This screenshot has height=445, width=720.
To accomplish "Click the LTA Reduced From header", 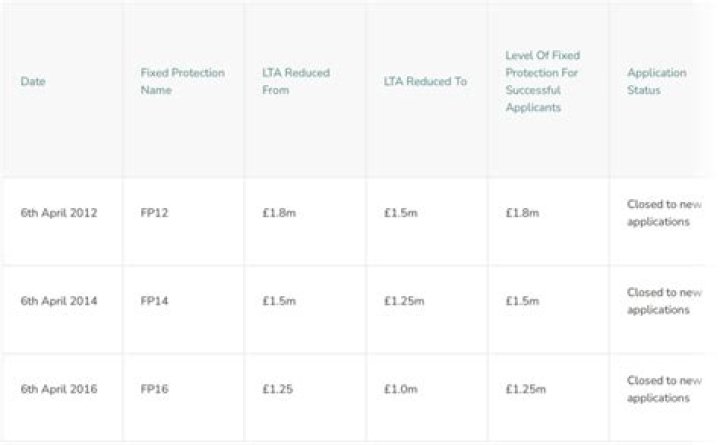I will (295, 81).
